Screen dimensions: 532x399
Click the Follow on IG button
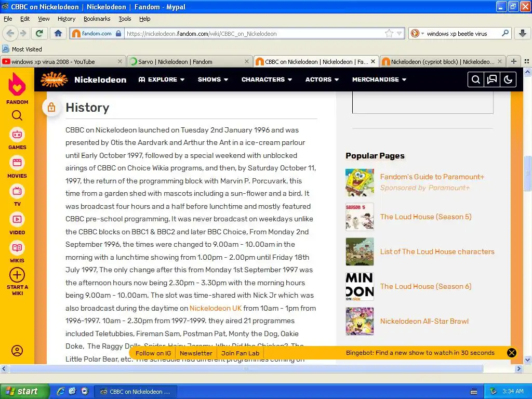(x=153, y=353)
